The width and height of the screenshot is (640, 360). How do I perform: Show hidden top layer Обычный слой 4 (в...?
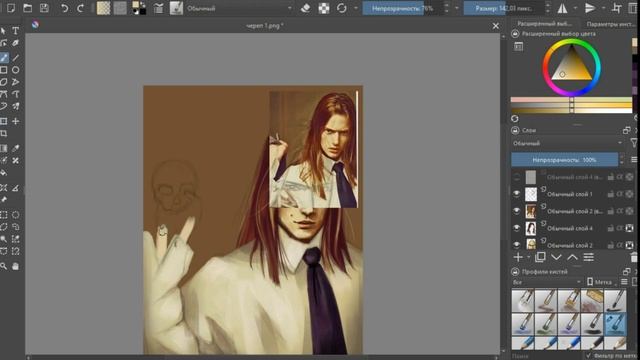click(517, 177)
